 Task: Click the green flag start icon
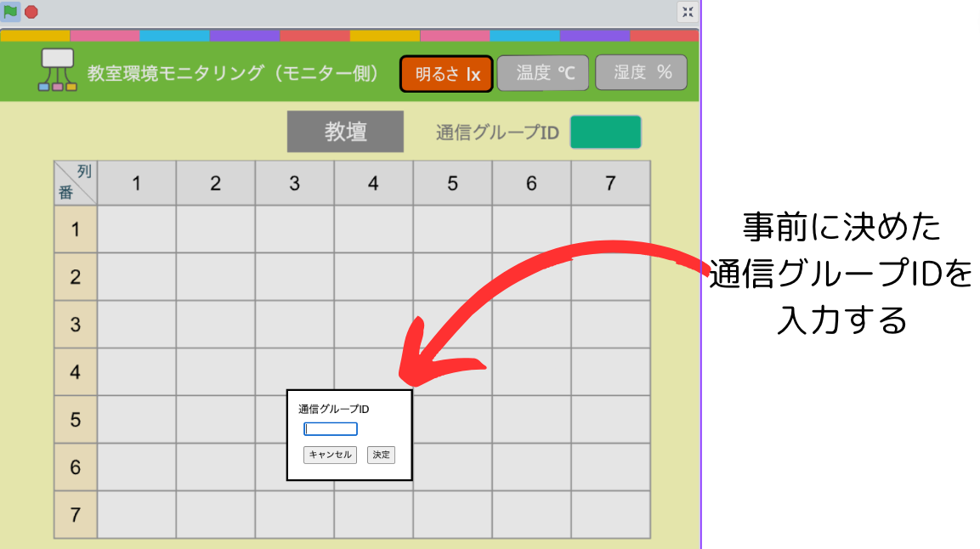(x=10, y=11)
